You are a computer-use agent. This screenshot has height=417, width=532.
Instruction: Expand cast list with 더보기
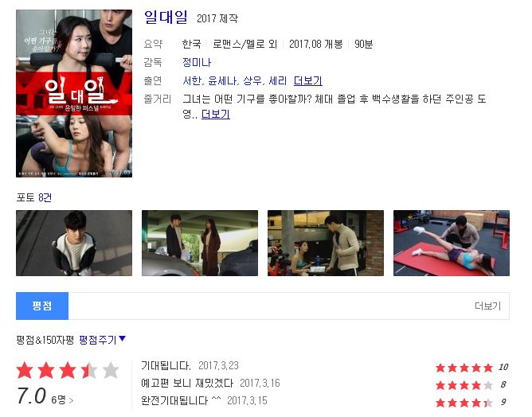click(x=307, y=80)
